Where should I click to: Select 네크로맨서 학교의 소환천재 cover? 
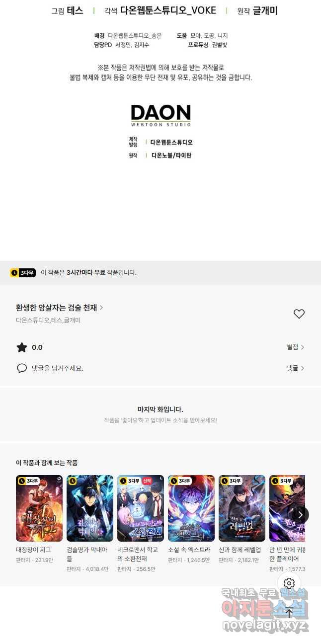click(141, 508)
